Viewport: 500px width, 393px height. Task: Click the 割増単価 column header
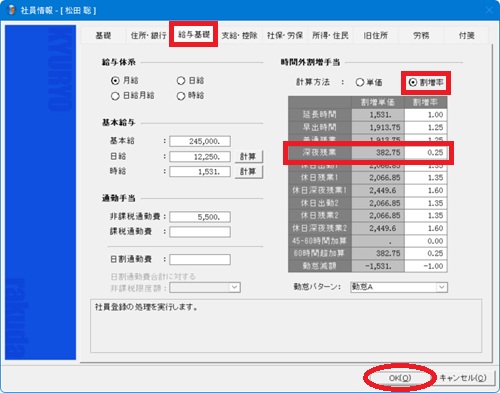(378, 102)
